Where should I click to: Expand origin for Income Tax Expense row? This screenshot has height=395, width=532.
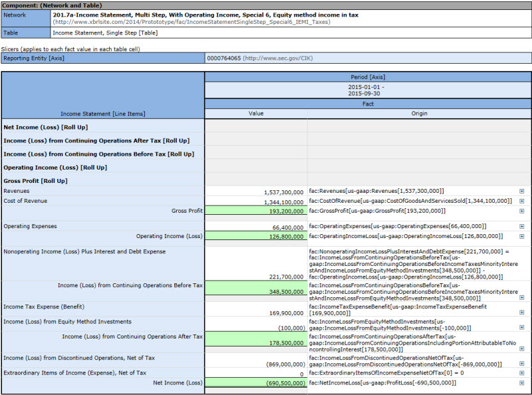click(522, 312)
